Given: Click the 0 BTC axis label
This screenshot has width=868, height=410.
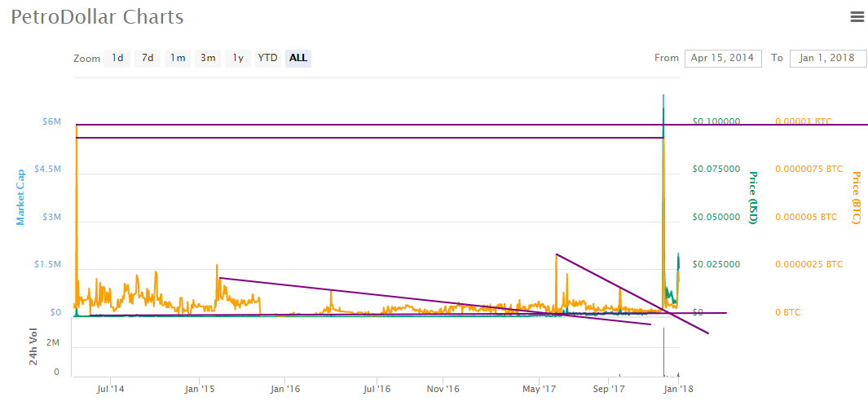Looking at the screenshot, I should (x=788, y=313).
